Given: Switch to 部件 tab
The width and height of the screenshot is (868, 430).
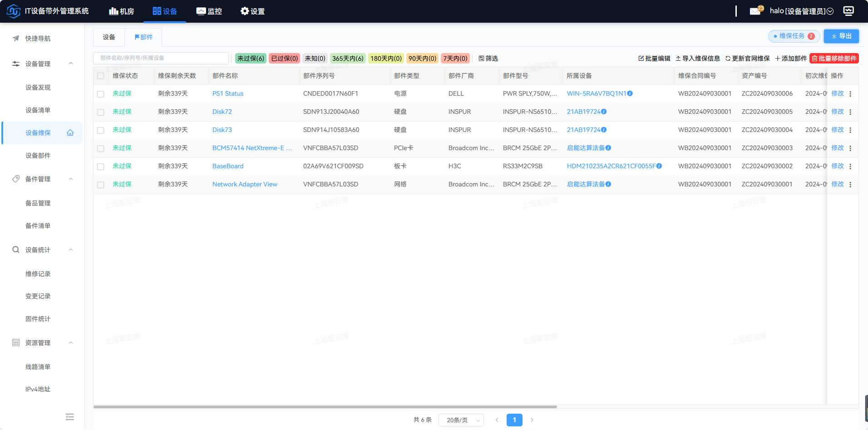Looking at the screenshot, I should (143, 37).
